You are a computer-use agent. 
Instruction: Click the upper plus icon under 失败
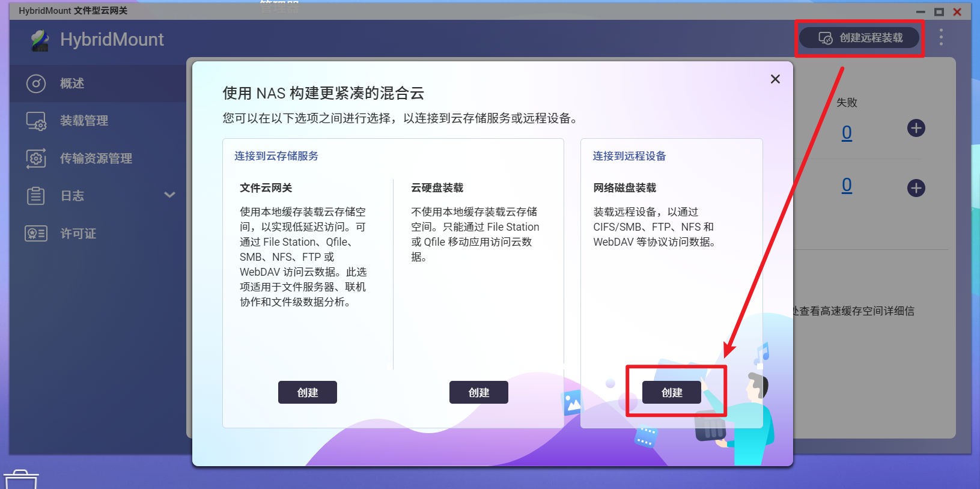(916, 128)
